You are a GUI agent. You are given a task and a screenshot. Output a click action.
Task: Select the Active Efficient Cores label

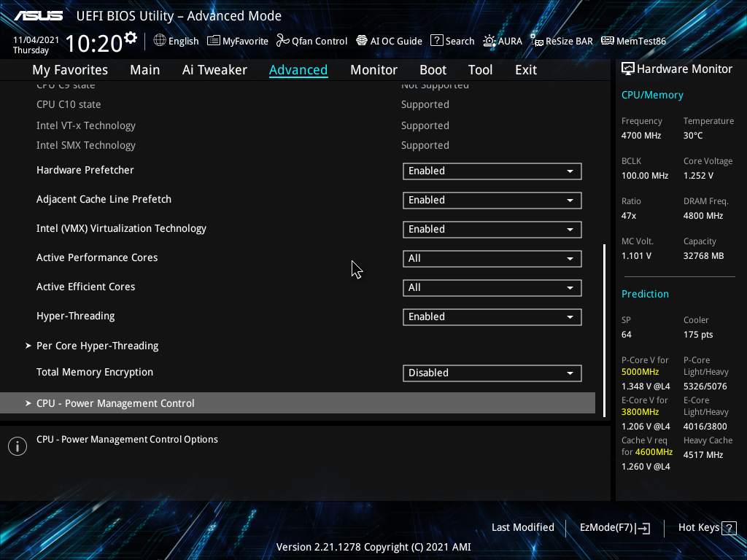86,287
